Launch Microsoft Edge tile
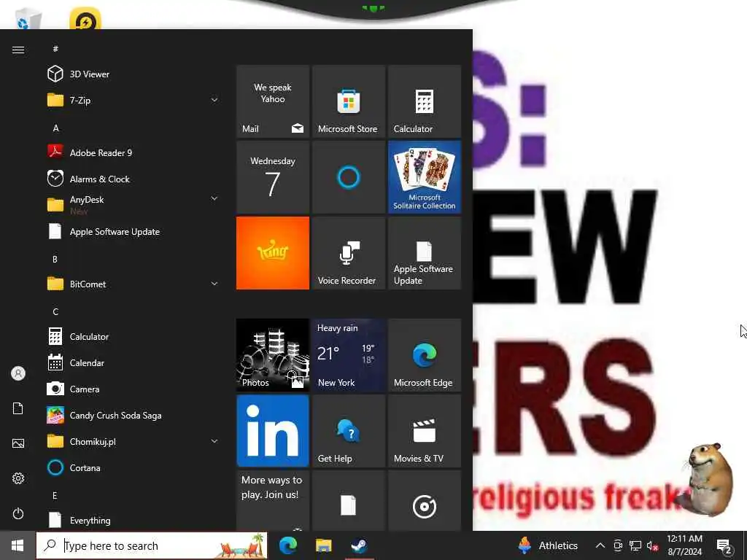This screenshot has height=560, width=747. (x=425, y=355)
